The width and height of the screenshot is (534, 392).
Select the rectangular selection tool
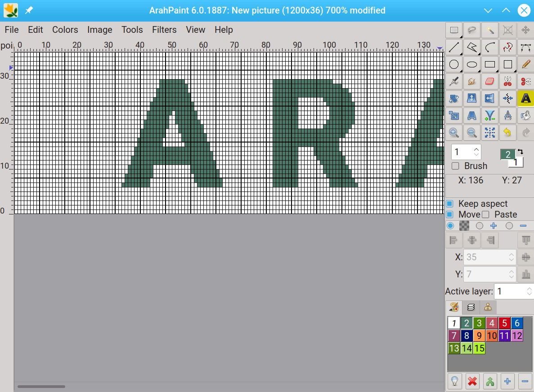click(454, 30)
